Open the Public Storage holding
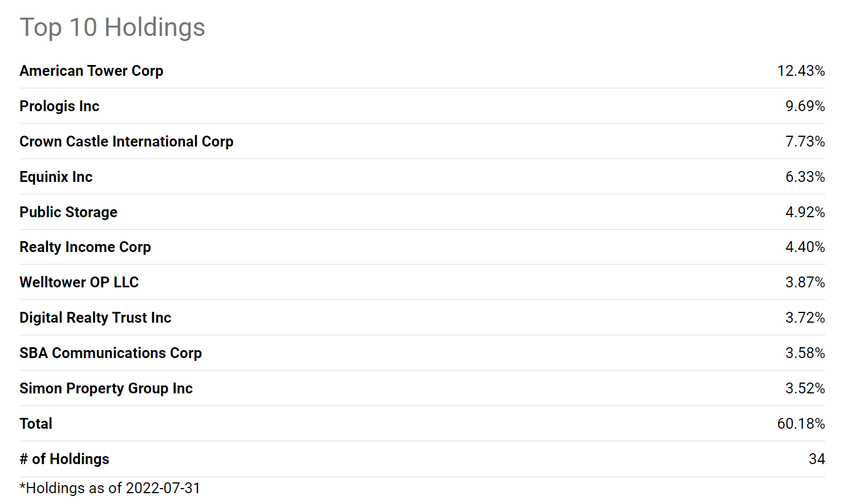Screen dimensions: 843x504 tap(68, 212)
